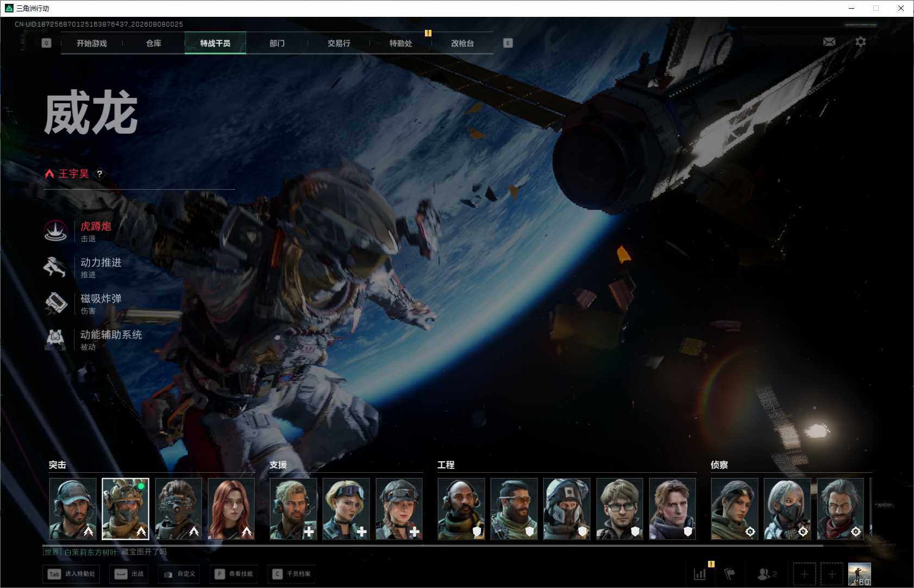Open the flag icon in bottom bar
This screenshot has height=588, width=914.
click(x=730, y=574)
